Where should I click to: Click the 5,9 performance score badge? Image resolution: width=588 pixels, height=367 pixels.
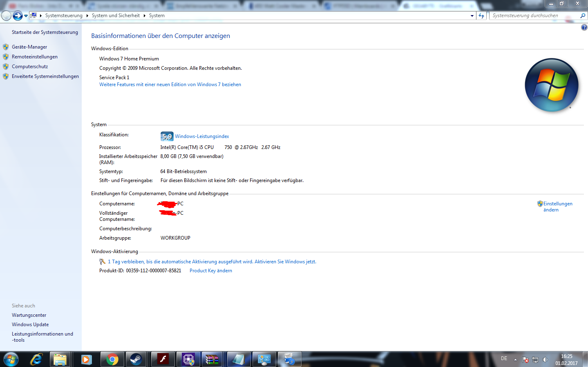click(167, 136)
